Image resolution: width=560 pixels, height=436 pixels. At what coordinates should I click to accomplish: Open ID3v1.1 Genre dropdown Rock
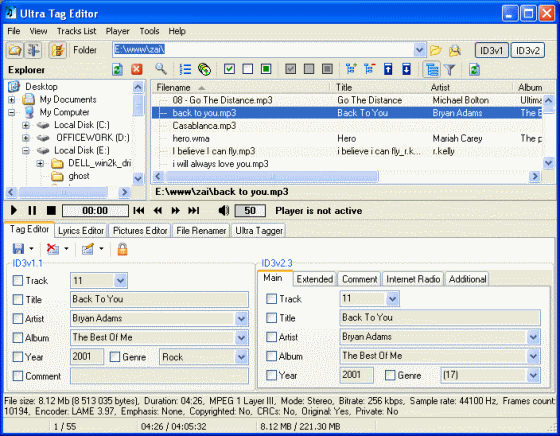click(241, 356)
